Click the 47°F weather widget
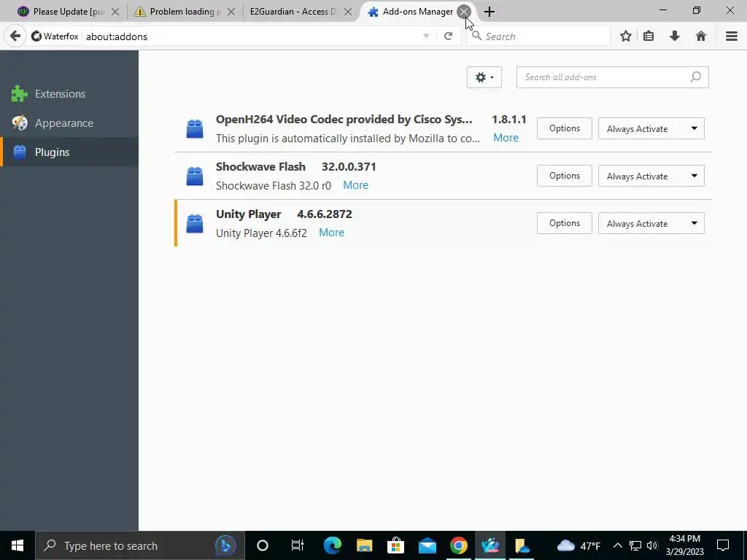Viewport: 747px width, 560px height. click(x=578, y=545)
